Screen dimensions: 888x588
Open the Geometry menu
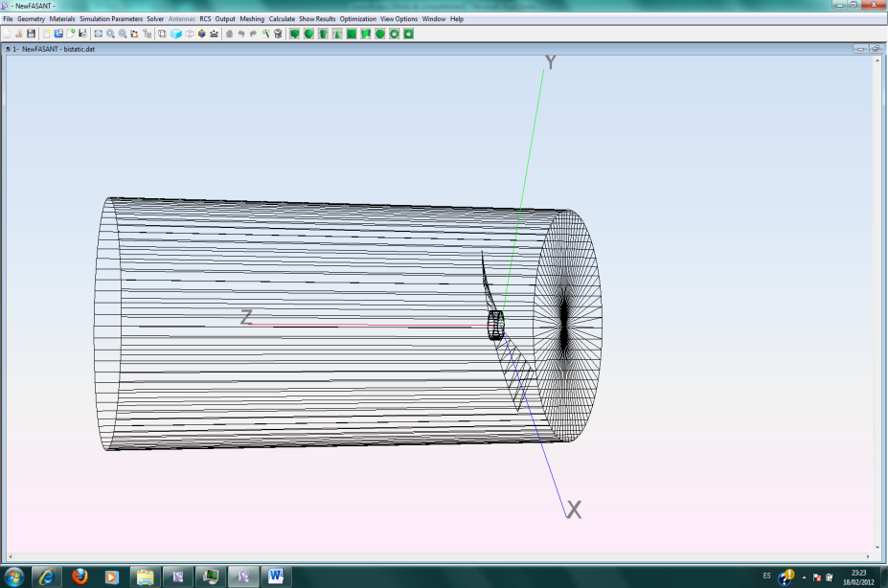point(32,19)
